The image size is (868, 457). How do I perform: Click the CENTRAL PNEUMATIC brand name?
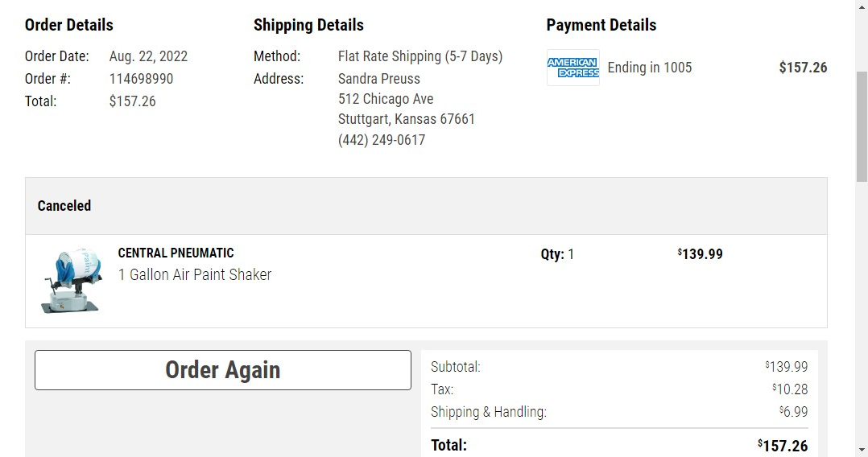pyautogui.click(x=176, y=253)
